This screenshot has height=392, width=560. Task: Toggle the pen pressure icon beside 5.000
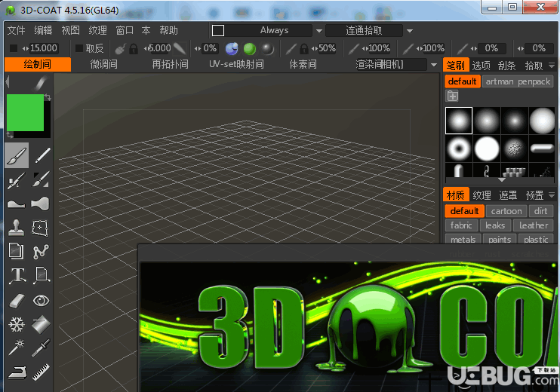pos(180,48)
